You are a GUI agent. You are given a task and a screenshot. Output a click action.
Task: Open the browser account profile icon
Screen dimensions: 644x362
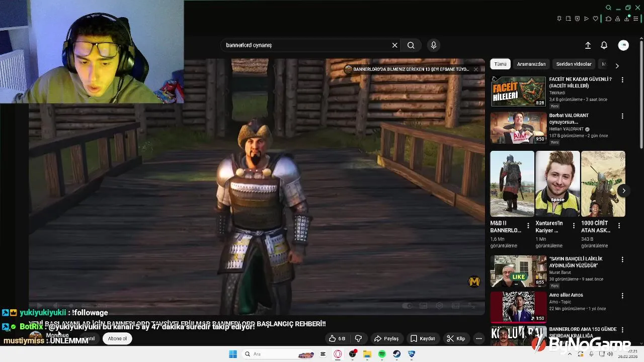(x=617, y=19)
